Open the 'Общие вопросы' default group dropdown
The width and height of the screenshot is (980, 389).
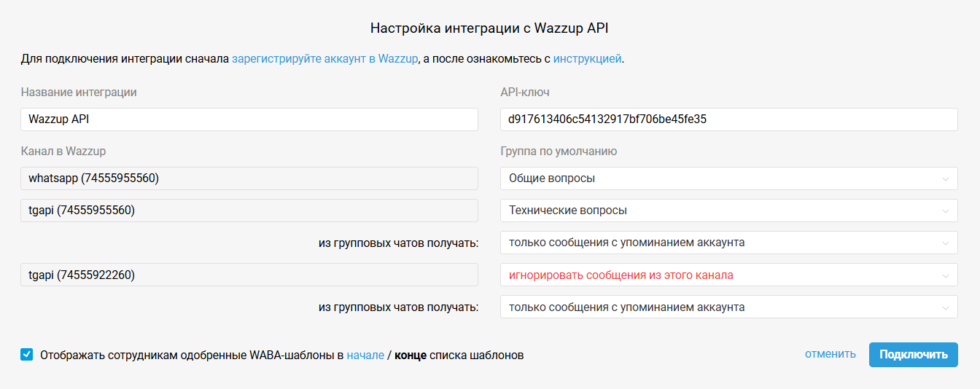click(729, 178)
